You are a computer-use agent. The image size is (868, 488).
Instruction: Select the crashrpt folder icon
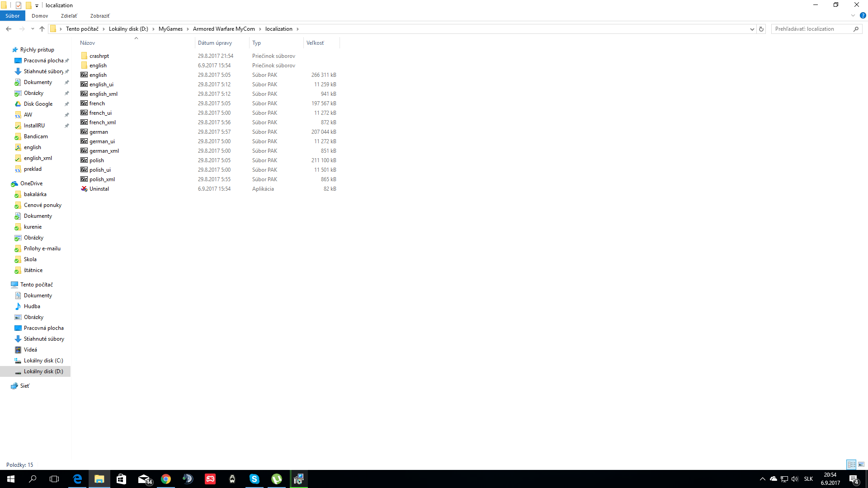84,56
